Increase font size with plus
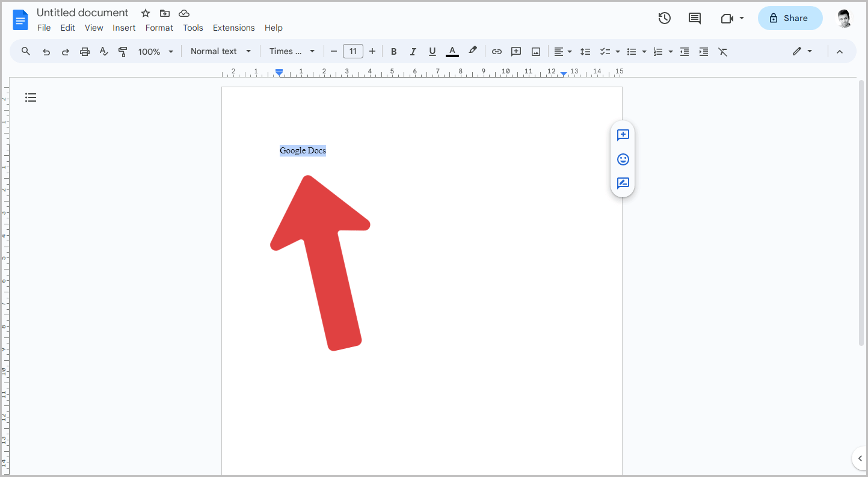868x477 pixels. pyautogui.click(x=372, y=52)
